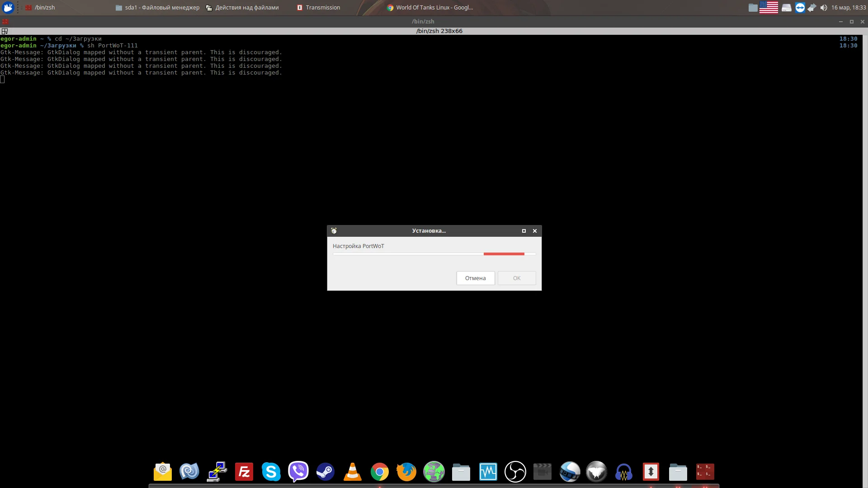Open the application menu bird icon

8,7
